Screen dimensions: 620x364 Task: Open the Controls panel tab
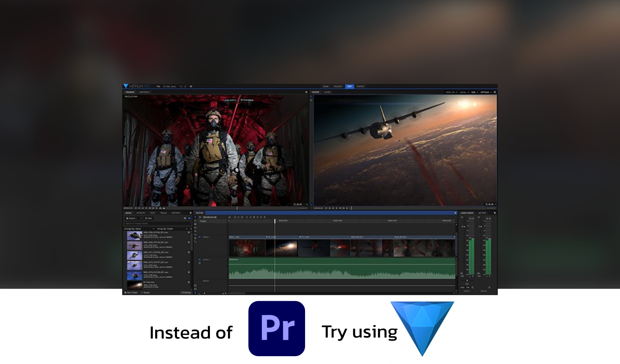(x=144, y=92)
